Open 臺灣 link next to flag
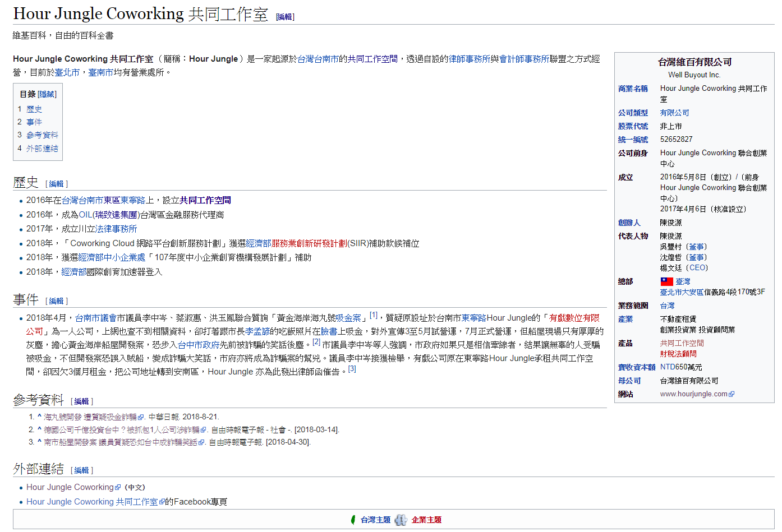The height and width of the screenshot is (532, 782). (x=683, y=281)
